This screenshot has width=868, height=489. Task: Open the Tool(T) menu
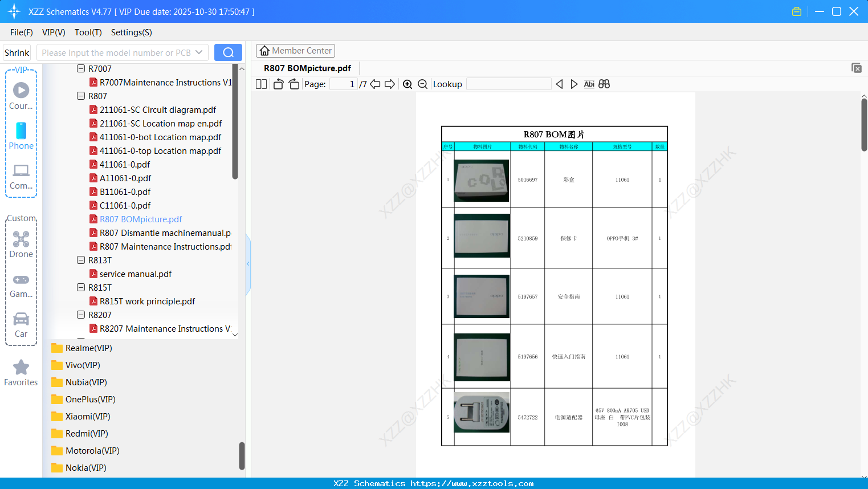[x=88, y=32]
